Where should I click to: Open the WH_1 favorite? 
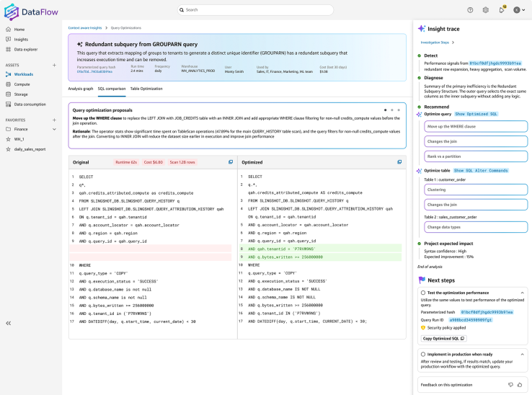[19, 139]
